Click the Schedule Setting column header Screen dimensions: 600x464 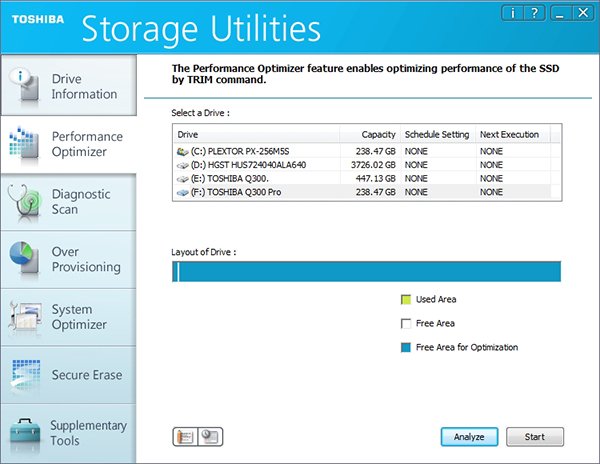pyautogui.click(x=438, y=135)
